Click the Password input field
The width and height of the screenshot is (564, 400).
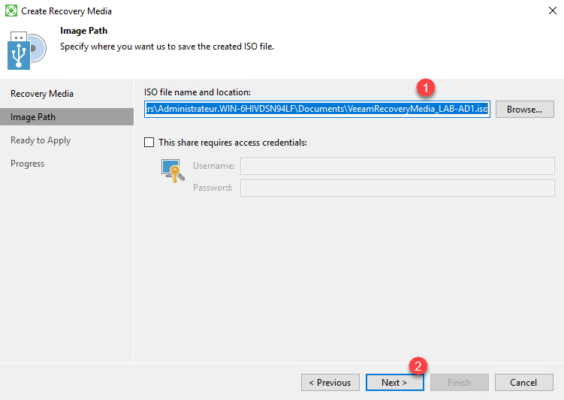click(397, 188)
